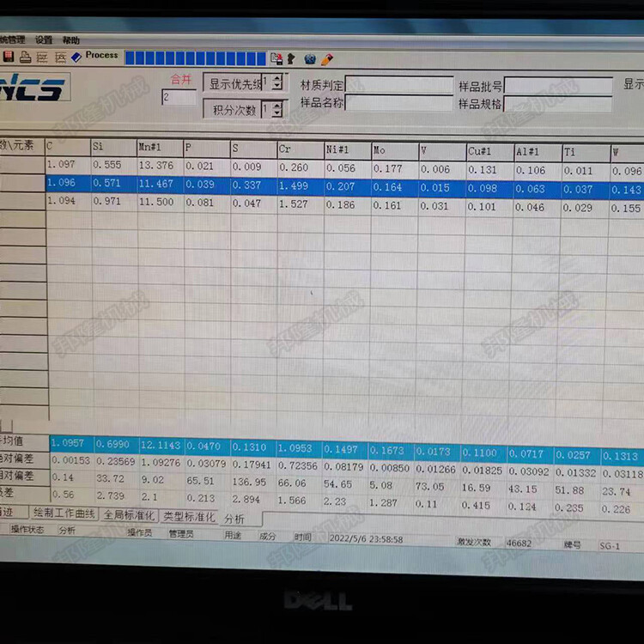Click the 材质判定 input field
Image resolution: width=644 pixels, height=644 pixels.
[399, 85]
